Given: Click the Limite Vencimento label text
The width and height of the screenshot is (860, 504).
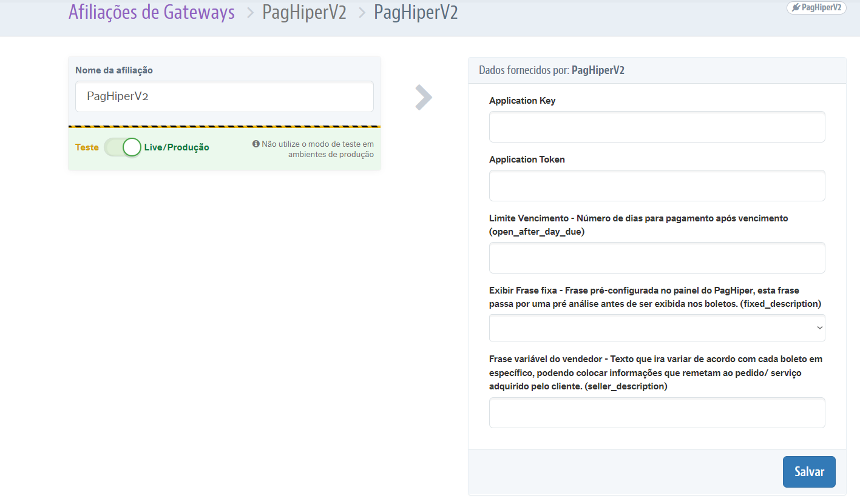Looking at the screenshot, I should [638, 224].
